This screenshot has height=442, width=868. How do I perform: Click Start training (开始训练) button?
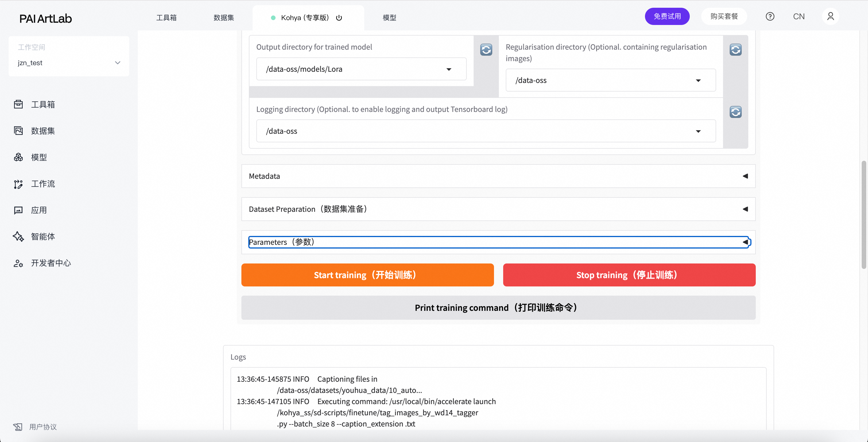[x=367, y=275]
